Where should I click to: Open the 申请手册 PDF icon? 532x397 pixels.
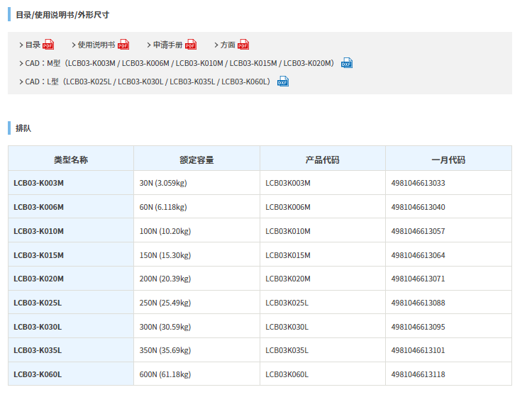click(x=191, y=45)
